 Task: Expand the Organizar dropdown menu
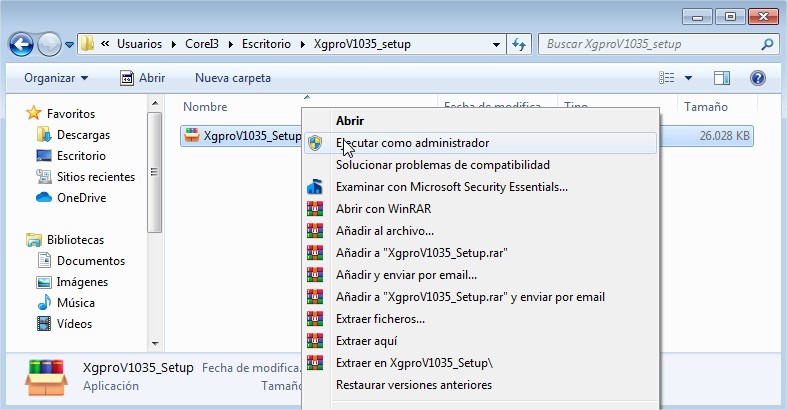pos(56,78)
